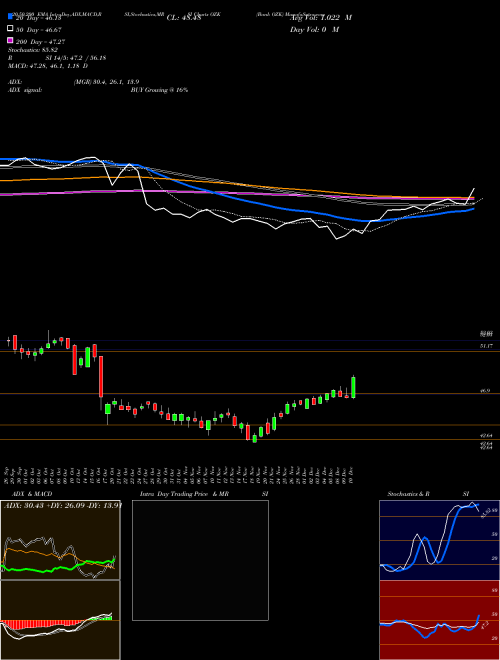The height and width of the screenshot is (660, 500).
Task: Select the '20 Day = 46.13' legend text
Action: (x=39, y=18)
